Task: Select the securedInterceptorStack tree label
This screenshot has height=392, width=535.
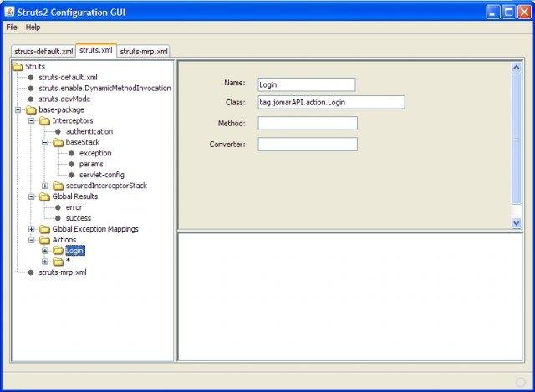Action: (106, 186)
